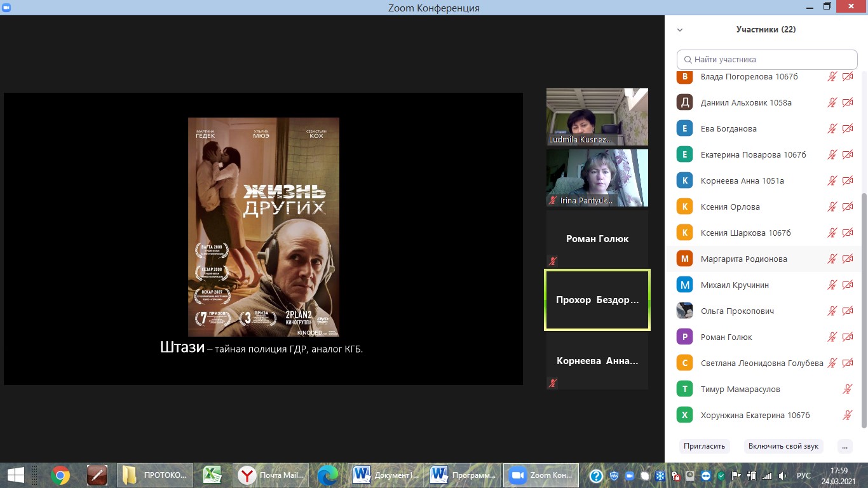Open Microsoft Edge from taskbar
This screenshot has width=868, height=488.
coord(328,475)
